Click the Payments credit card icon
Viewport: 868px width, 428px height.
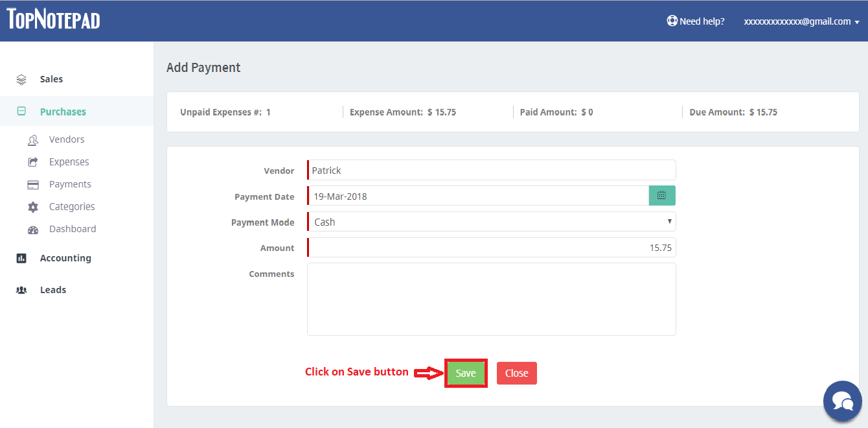tap(33, 185)
